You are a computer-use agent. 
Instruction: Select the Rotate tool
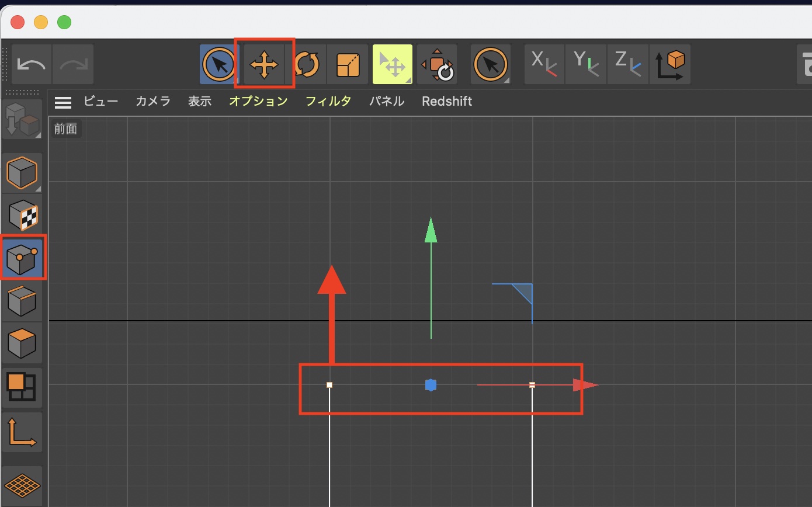pos(306,64)
